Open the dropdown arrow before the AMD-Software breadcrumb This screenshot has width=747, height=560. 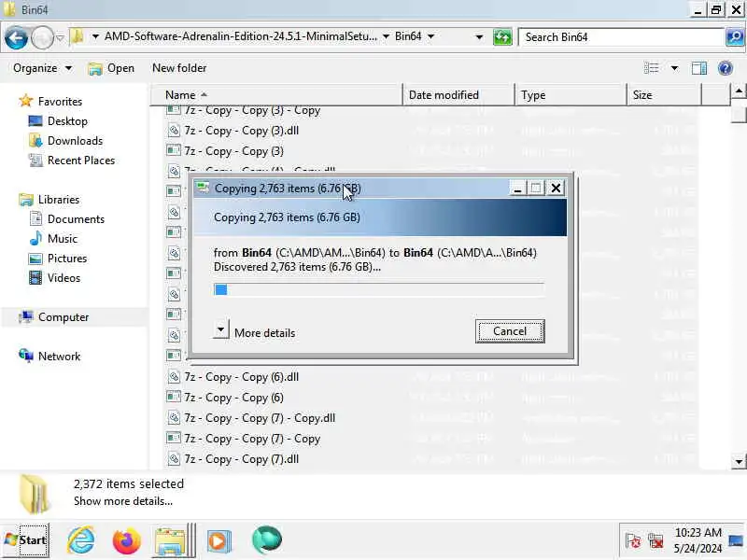(x=95, y=36)
